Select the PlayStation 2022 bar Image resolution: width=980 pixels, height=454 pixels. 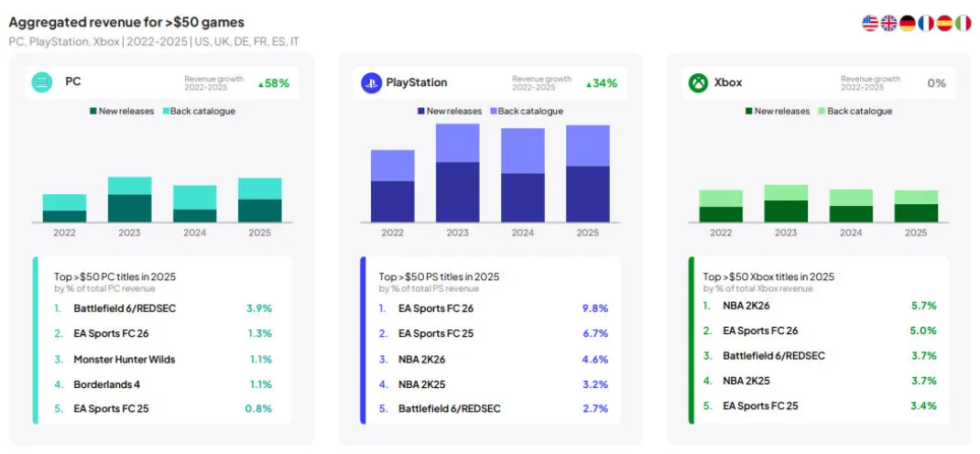[x=393, y=186]
